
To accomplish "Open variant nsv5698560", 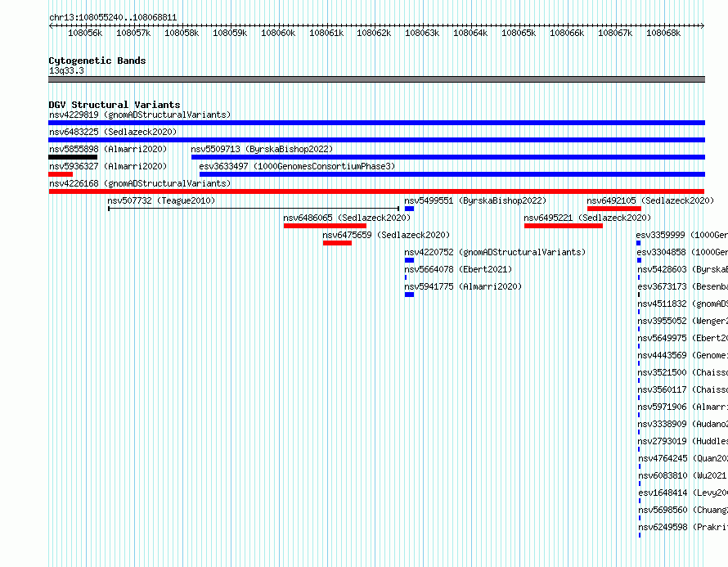I will [x=683, y=510].
